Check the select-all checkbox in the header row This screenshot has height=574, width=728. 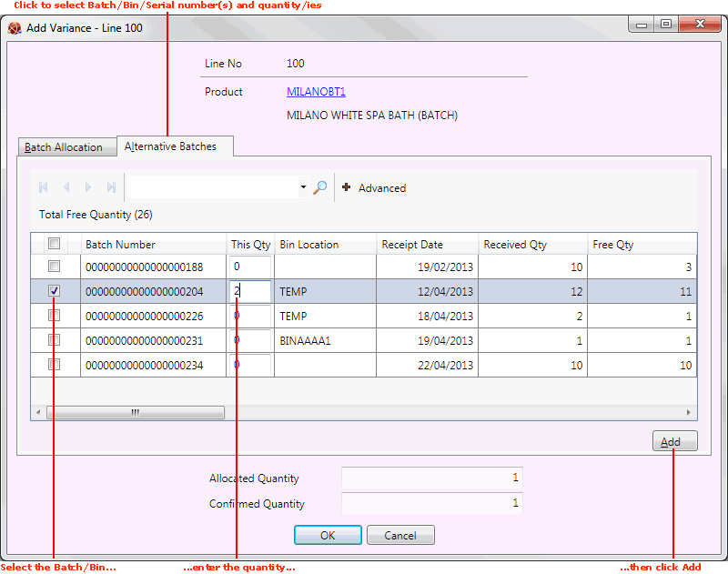click(54, 243)
